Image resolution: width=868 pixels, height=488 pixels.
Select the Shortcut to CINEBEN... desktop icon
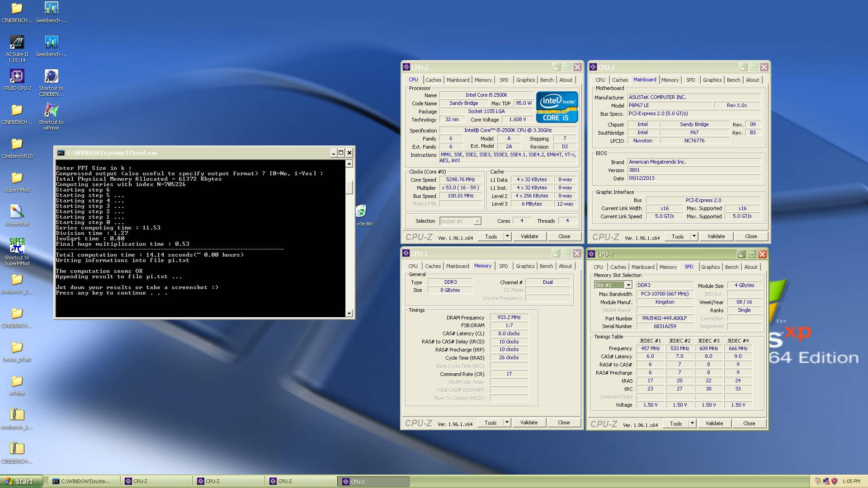[51, 82]
